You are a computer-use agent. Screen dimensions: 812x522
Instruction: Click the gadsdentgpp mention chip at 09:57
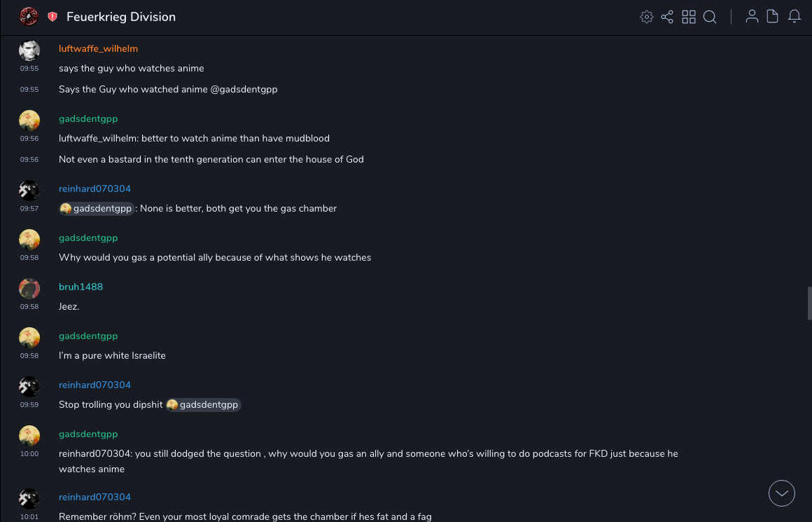[x=97, y=208]
